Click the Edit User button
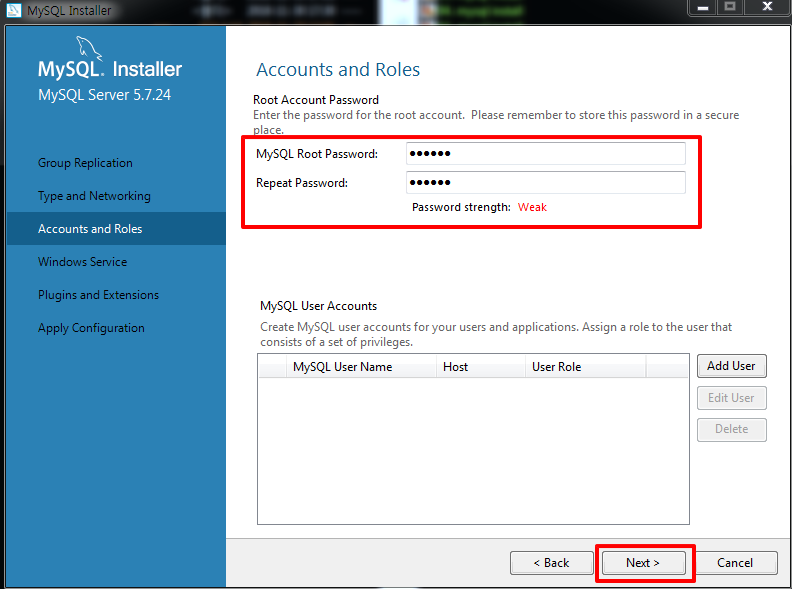 pyautogui.click(x=731, y=398)
